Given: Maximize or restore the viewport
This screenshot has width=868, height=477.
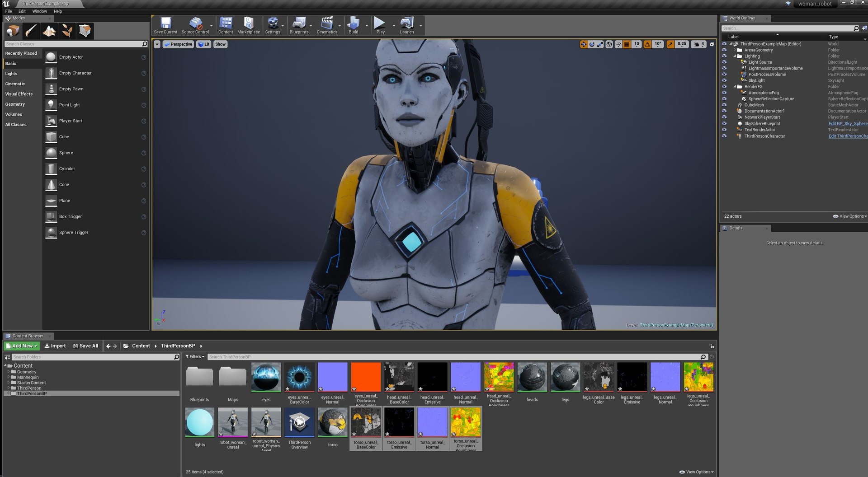Looking at the screenshot, I should (x=712, y=44).
